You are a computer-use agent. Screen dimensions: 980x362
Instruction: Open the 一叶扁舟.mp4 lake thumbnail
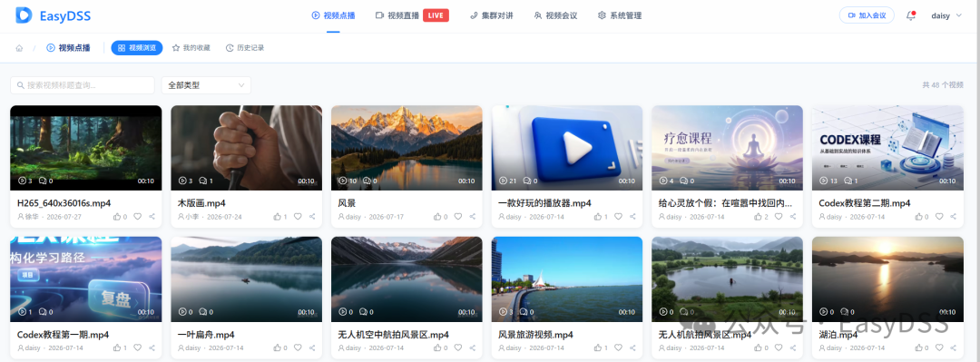click(246, 279)
